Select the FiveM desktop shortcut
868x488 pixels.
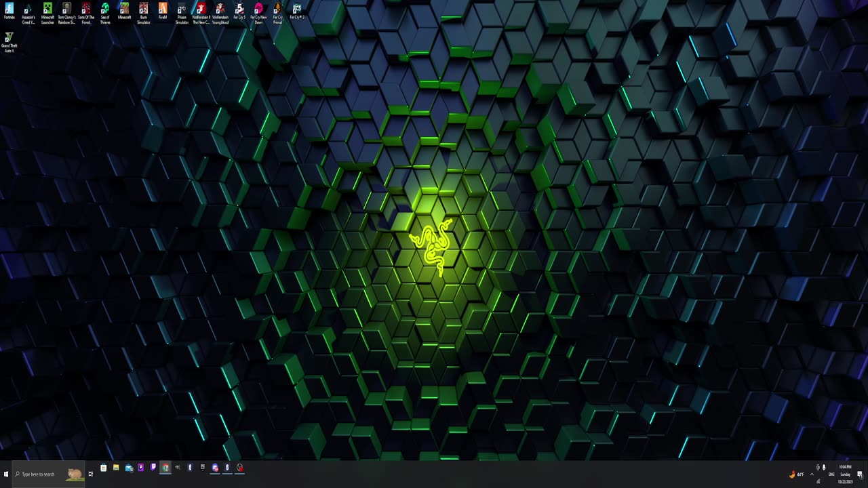pyautogui.click(x=163, y=12)
